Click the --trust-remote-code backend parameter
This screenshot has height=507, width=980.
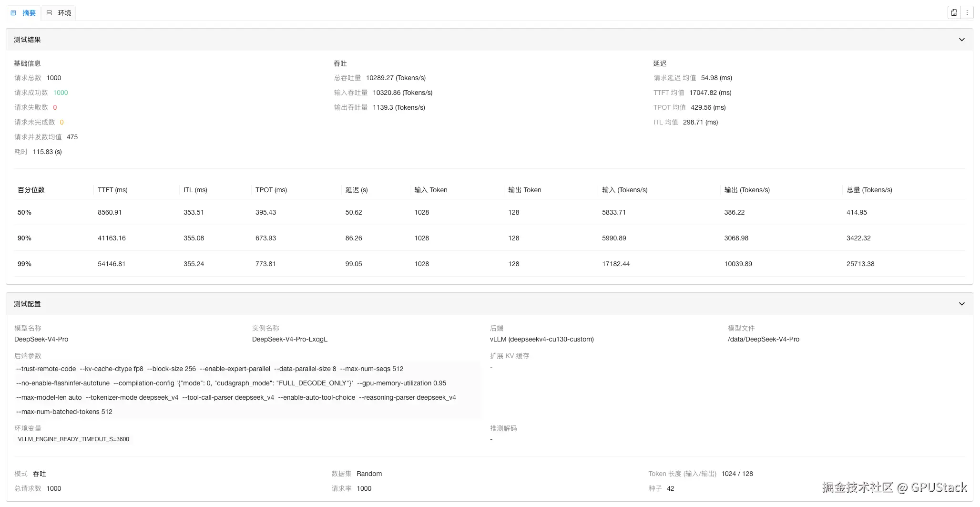tap(46, 369)
